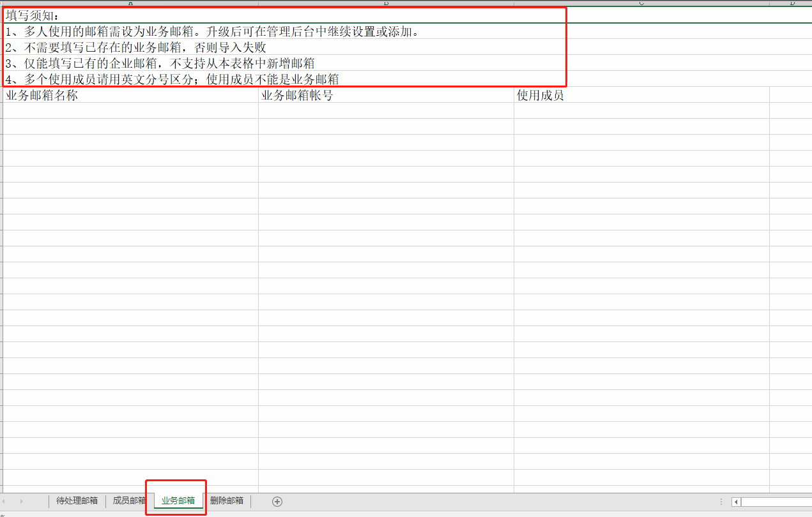
Task: Select the 业务邮箱帐号 header cell
Action: pos(386,96)
